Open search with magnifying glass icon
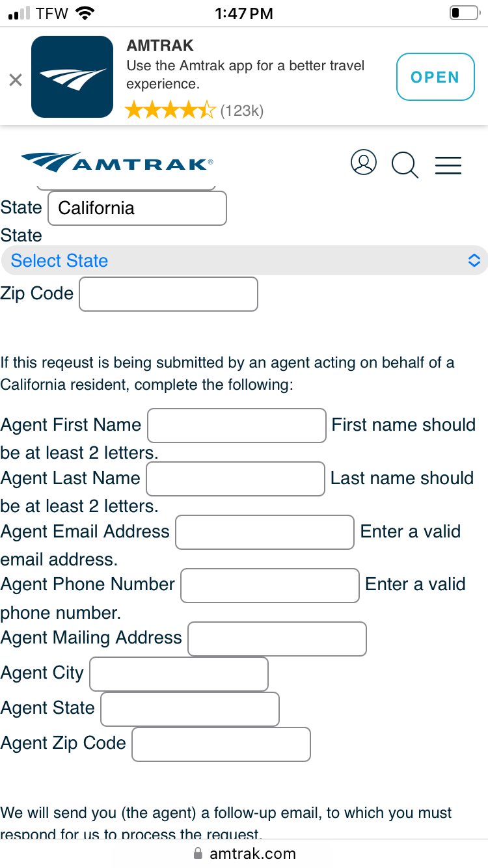The width and height of the screenshot is (488, 868). [x=405, y=165]
